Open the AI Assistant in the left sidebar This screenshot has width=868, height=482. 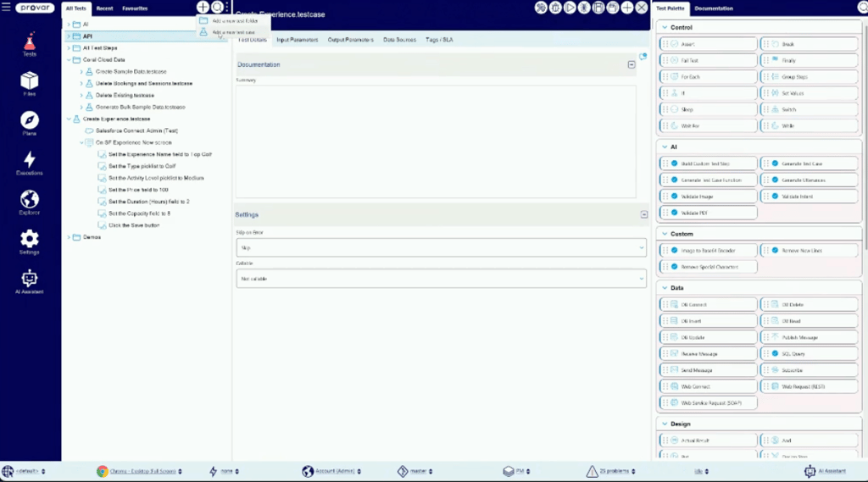coord(30,282)
